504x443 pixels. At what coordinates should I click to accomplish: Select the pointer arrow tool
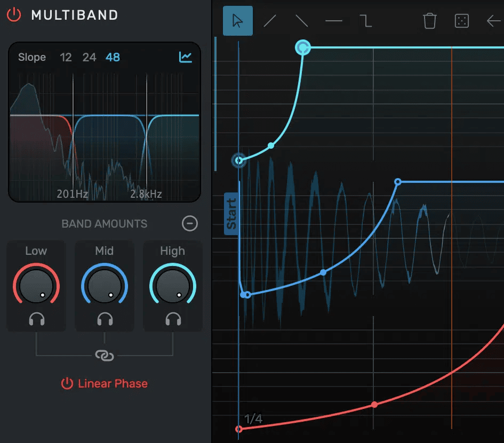coord(238,21)
